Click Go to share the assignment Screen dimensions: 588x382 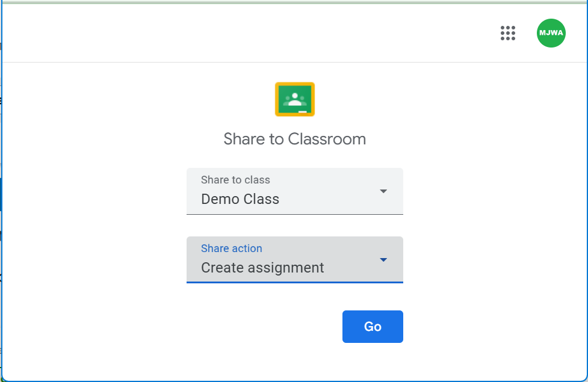point(372,326)
